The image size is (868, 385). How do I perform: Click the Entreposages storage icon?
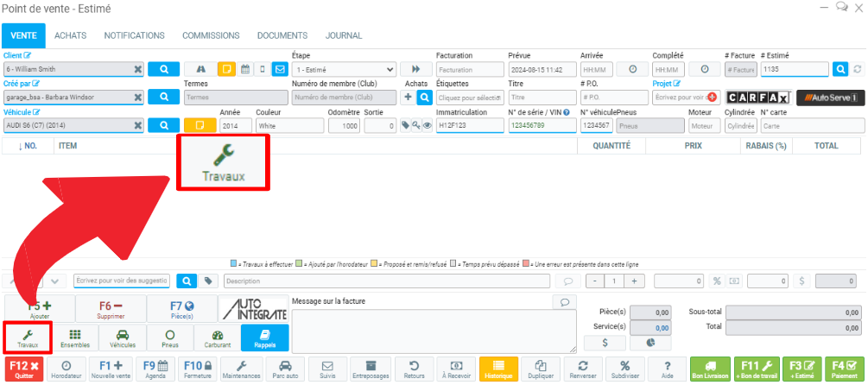click(370, 369)
